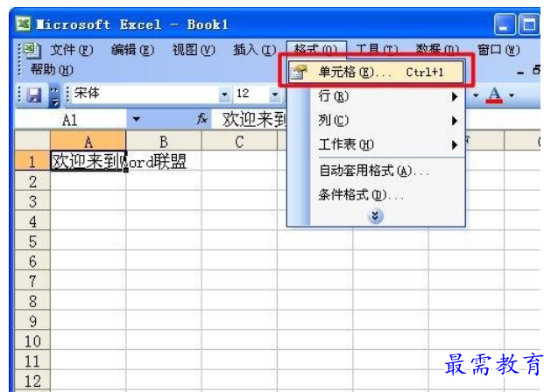Click the insert function fx icon
The width and height of the screenshot is (551, 392).
[201, 119]
